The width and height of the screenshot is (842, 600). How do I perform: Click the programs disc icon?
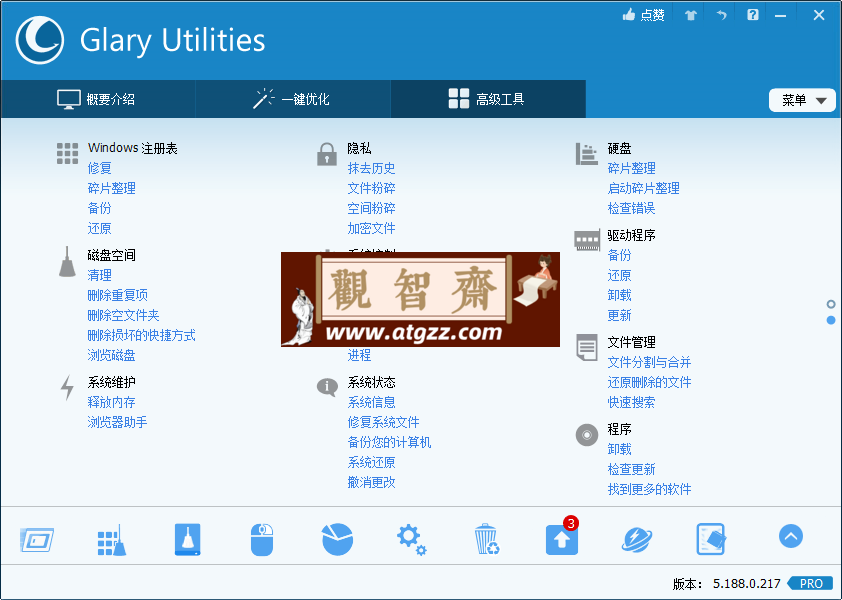586,435
